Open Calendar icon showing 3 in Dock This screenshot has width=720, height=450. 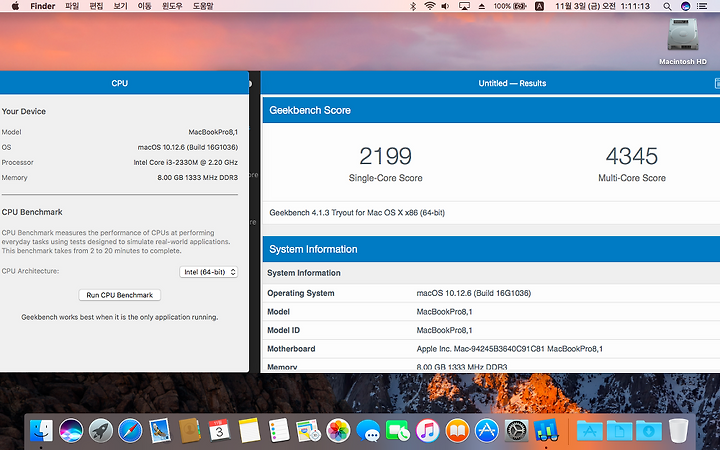[x=219, y=431]
